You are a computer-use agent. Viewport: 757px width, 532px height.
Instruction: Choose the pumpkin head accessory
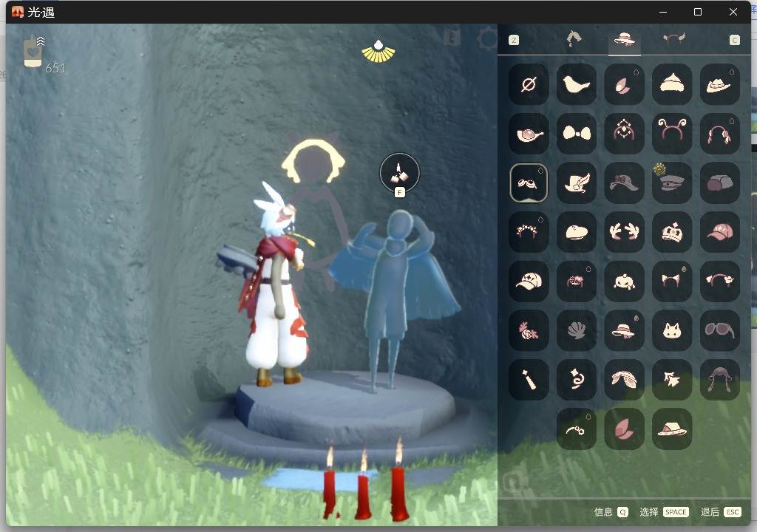624,281
